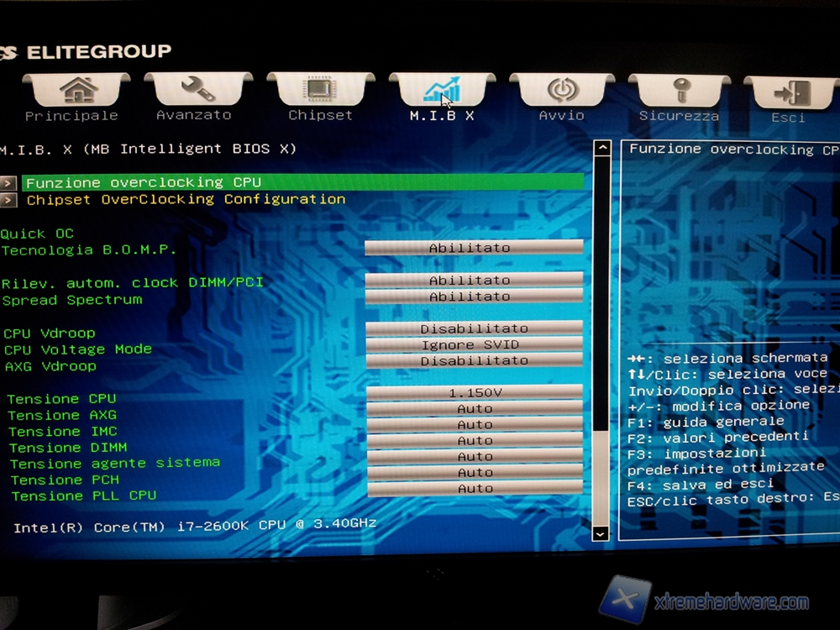
Task: Select the Avanzato wrench icon
Action: (198, 89)
